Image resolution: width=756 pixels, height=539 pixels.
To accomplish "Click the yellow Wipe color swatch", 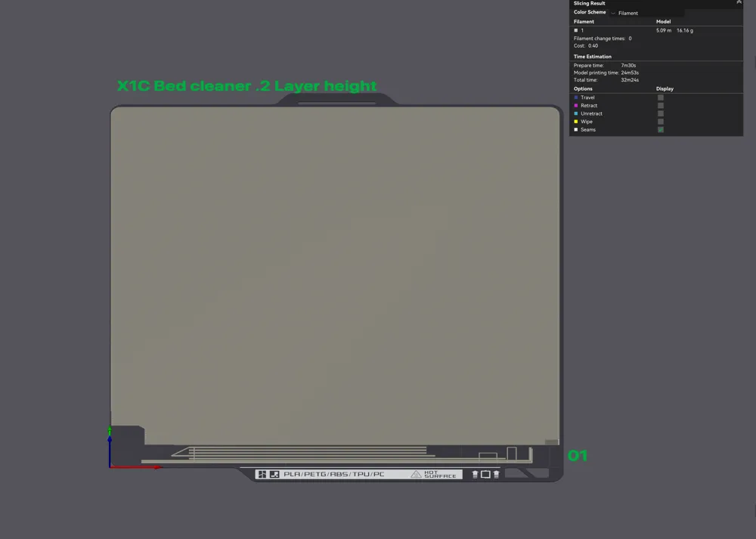I will (x=575, y=122).
